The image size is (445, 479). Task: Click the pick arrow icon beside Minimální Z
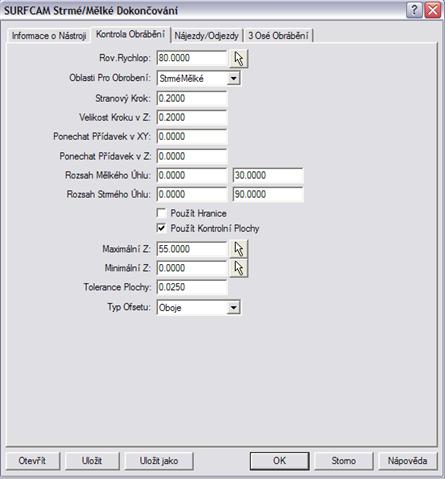(239, 268)
